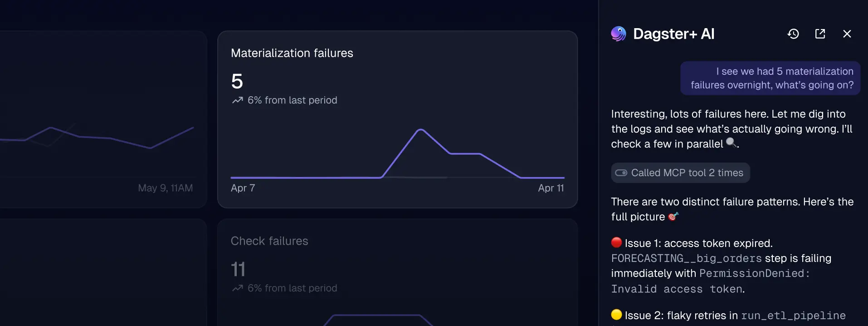The width and height of the screenshot is (868, 326).
Task: Close the Dagster+ AI panel
Action: (847, 34)
